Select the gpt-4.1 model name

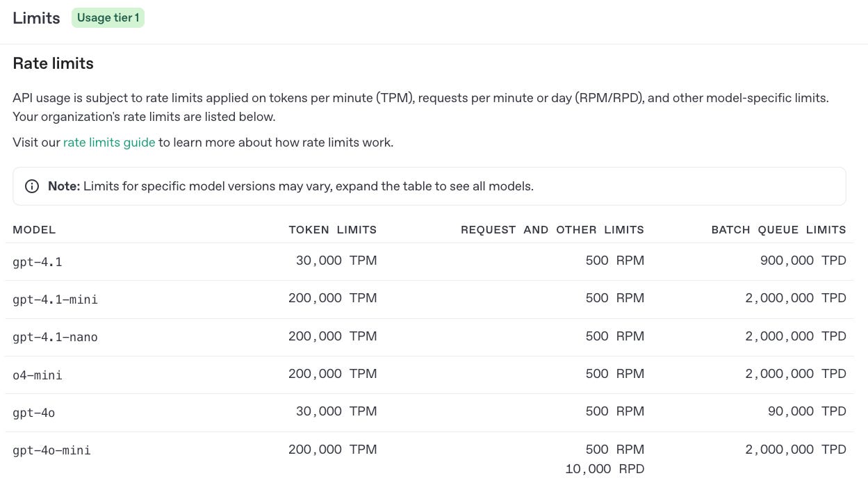(38, 262)
